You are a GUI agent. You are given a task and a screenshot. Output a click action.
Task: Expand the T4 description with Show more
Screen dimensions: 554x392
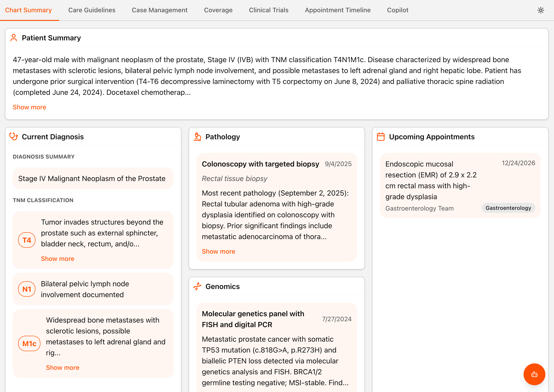[58, 259]
